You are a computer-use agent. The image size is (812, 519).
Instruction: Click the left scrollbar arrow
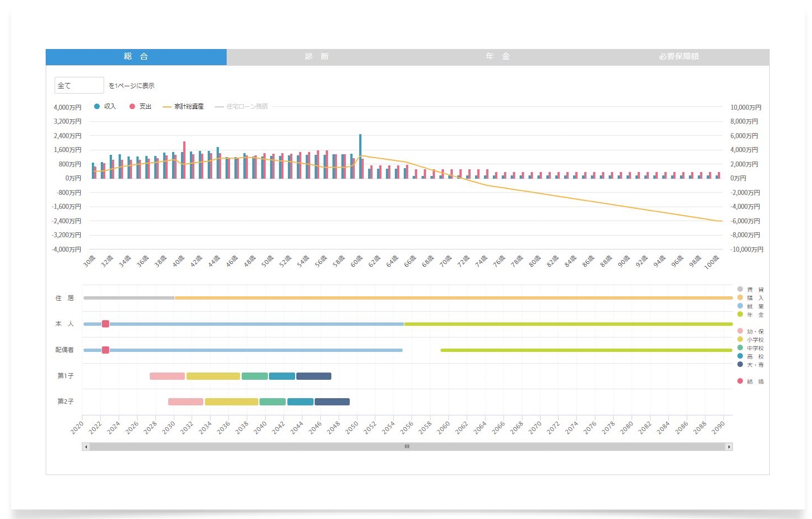click(x=86, y=447)
